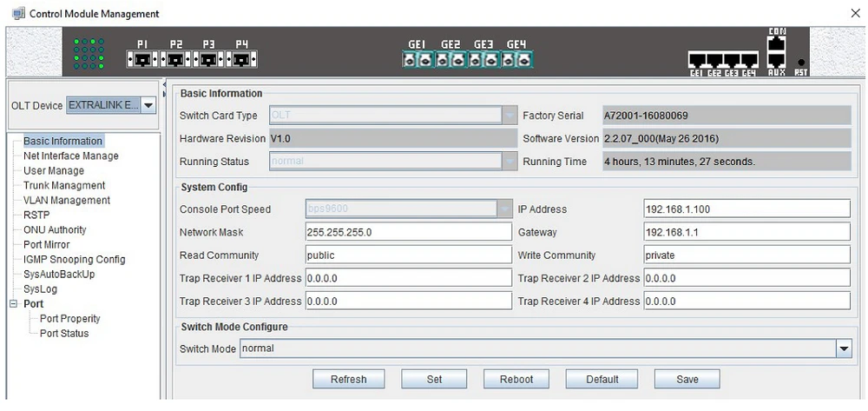Select Port Status under Port
The height and width of the screenshot is (411, 868).
click(63, 334)
